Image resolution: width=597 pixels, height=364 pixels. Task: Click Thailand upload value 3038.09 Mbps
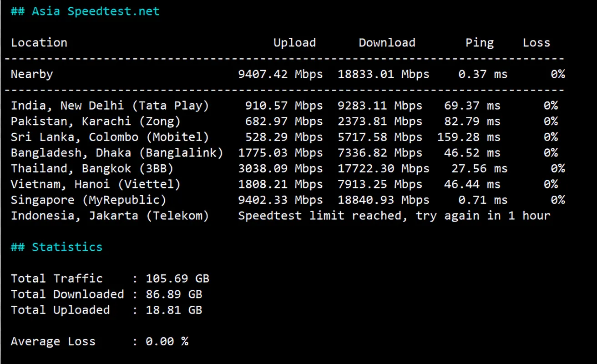280,168
